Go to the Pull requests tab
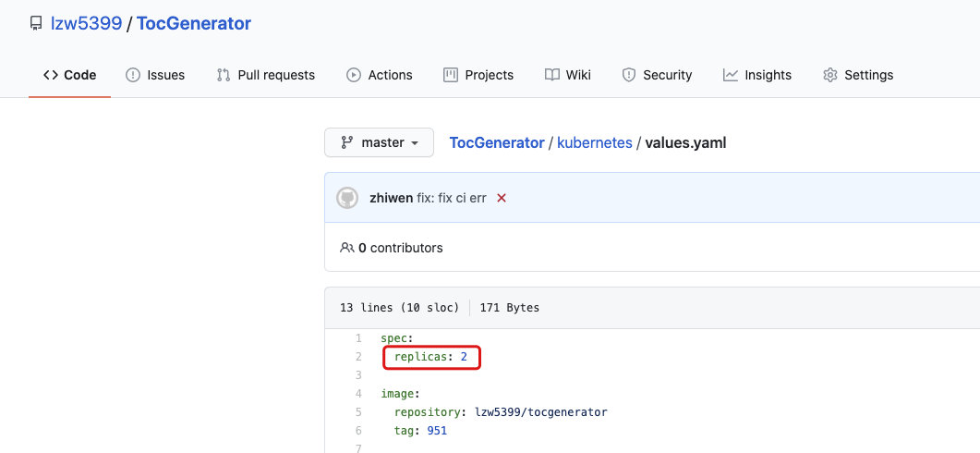 coord(266,75)
